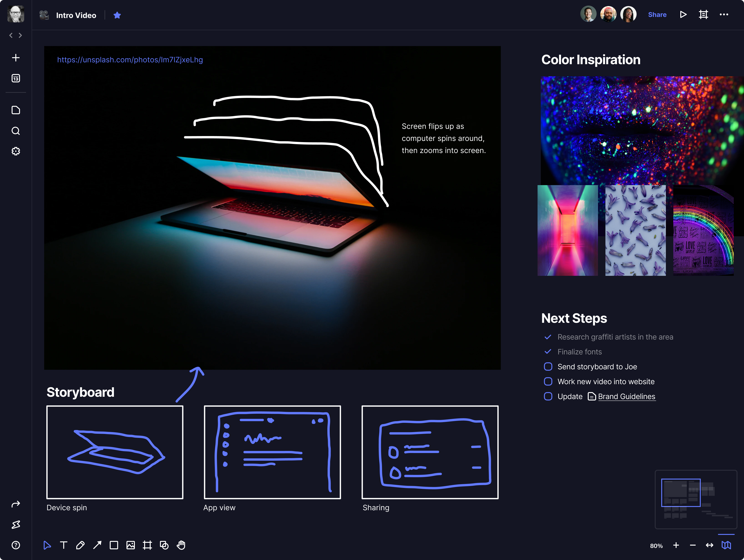
Task: Open the unsplash.com photo URL link
Action: tap(130, 60)
